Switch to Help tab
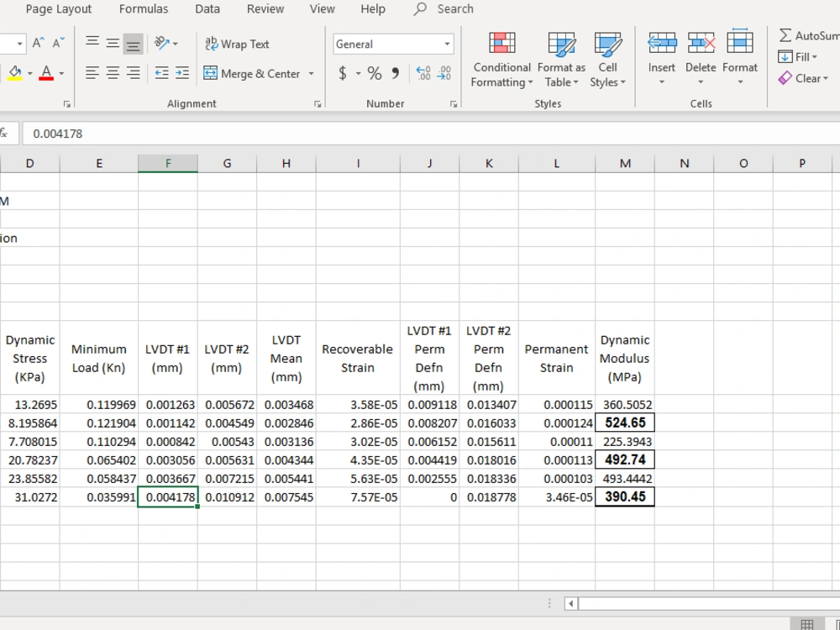This screenshot has width=840, height=630. coord(373,9)
